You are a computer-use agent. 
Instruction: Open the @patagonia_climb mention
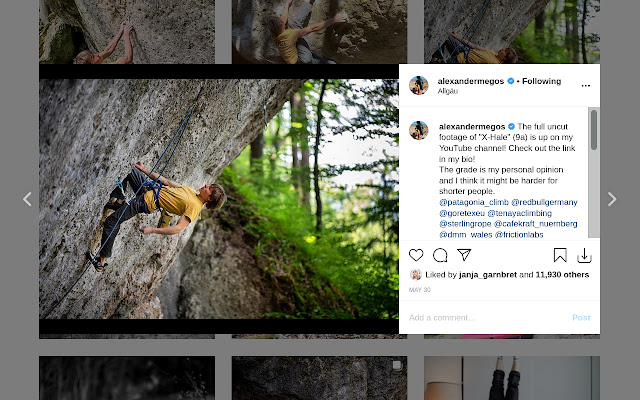(x=473, y=202)
